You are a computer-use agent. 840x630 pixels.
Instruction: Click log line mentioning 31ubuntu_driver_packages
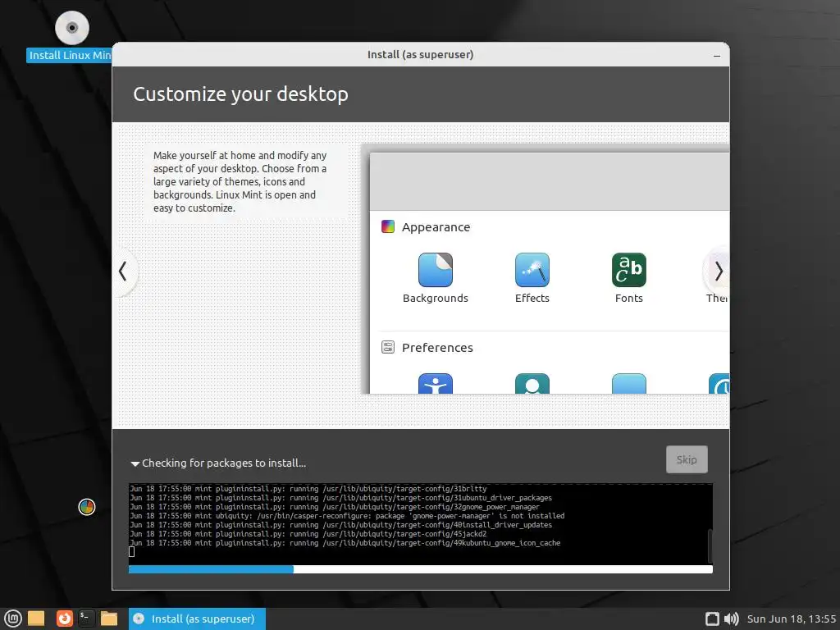click(340, 498)
